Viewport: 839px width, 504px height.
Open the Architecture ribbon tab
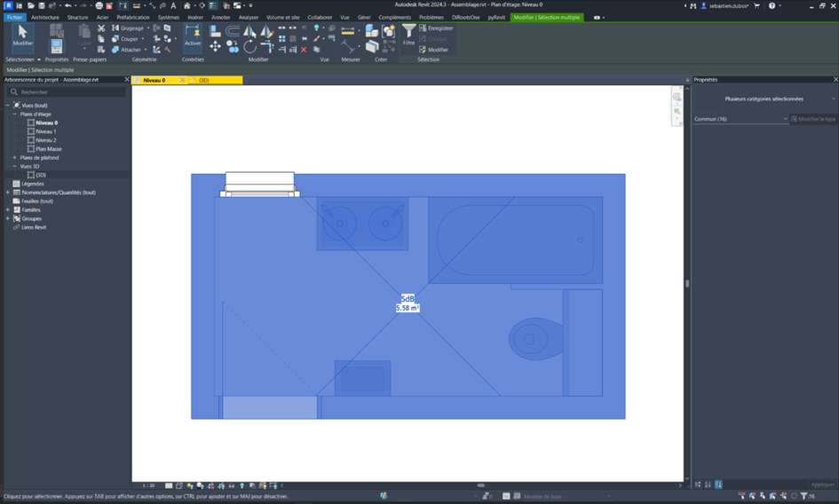[x=44, y=17]
